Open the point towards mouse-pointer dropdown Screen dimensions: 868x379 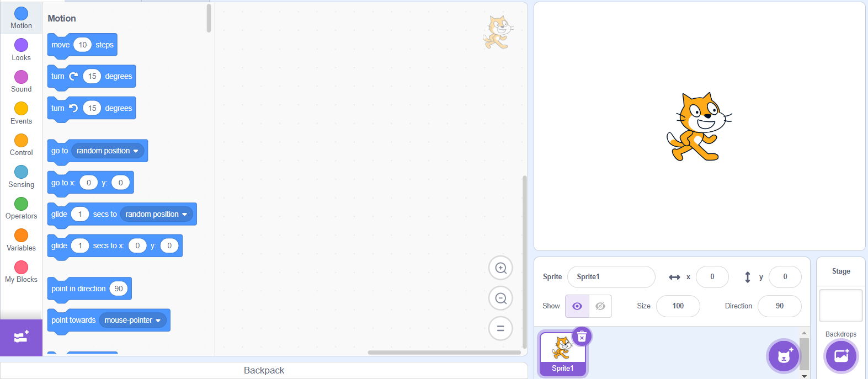tap(132, 320)
